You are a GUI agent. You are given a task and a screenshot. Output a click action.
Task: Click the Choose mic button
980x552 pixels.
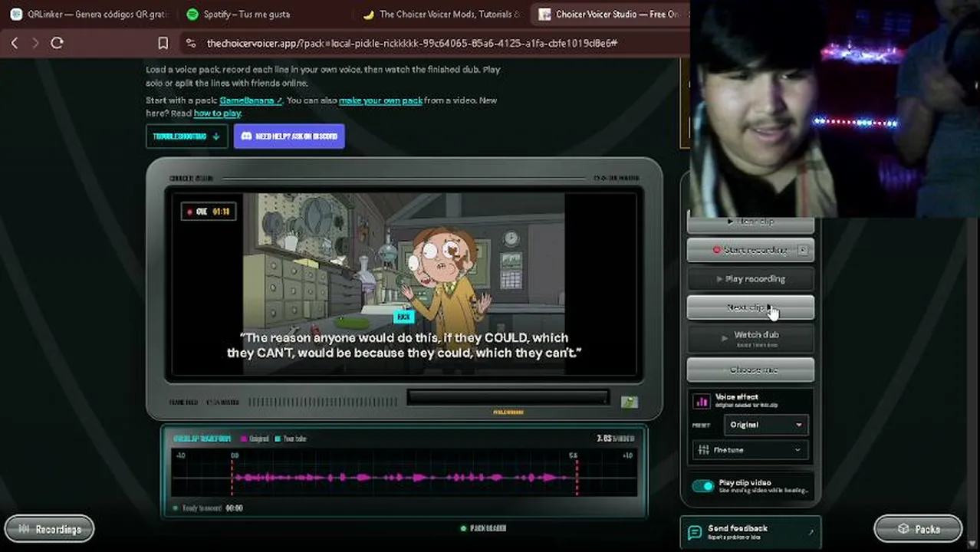coord(750,370)
